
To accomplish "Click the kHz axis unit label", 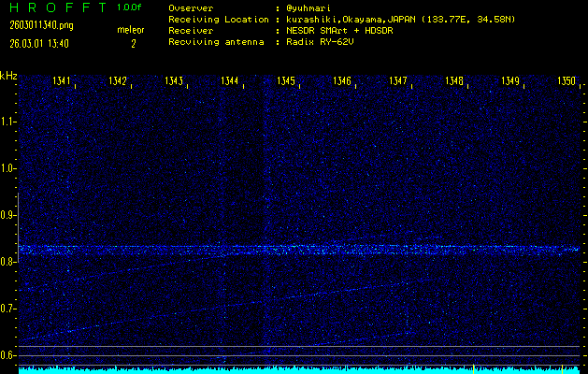I will (8, 75).
